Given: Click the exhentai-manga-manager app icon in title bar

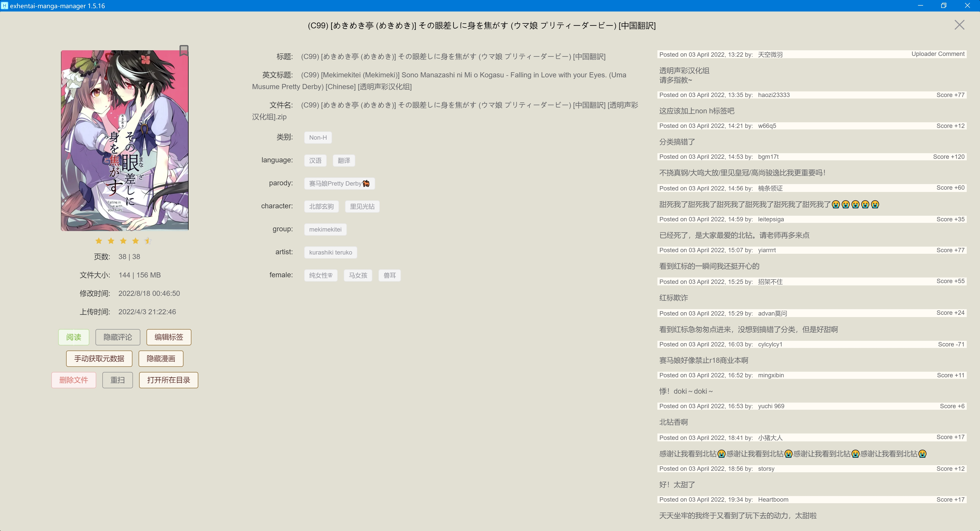Looking at the screenshot, I should pyautogui.click(x=5, y=5).
